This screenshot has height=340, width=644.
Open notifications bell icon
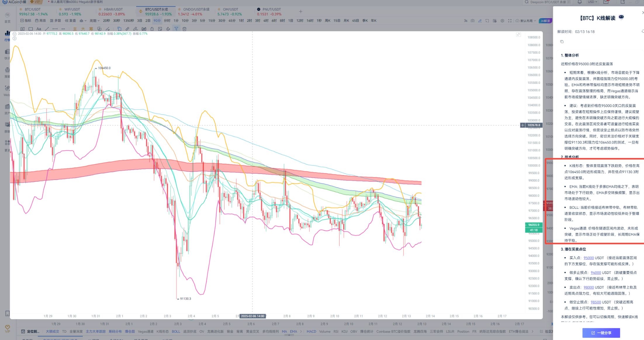coord(580,2)
